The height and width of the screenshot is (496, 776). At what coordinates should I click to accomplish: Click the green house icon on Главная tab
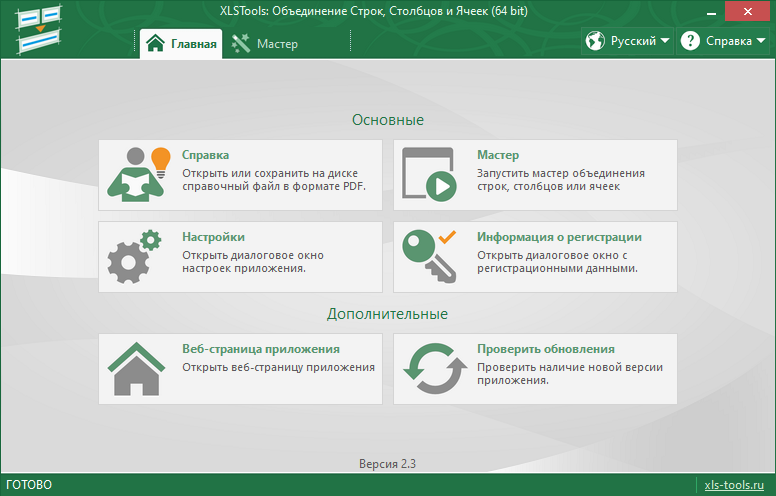[155, 43]
